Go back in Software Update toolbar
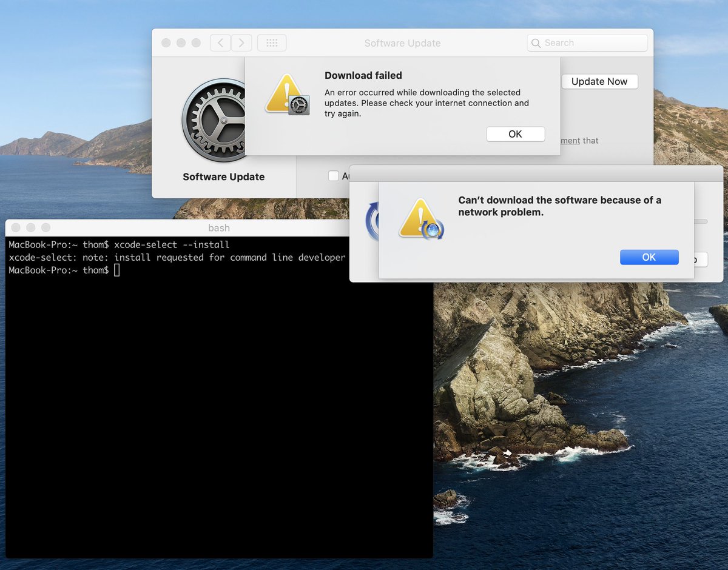The height and width of the screenshot is (570, 728). click(x=220, y=43)
